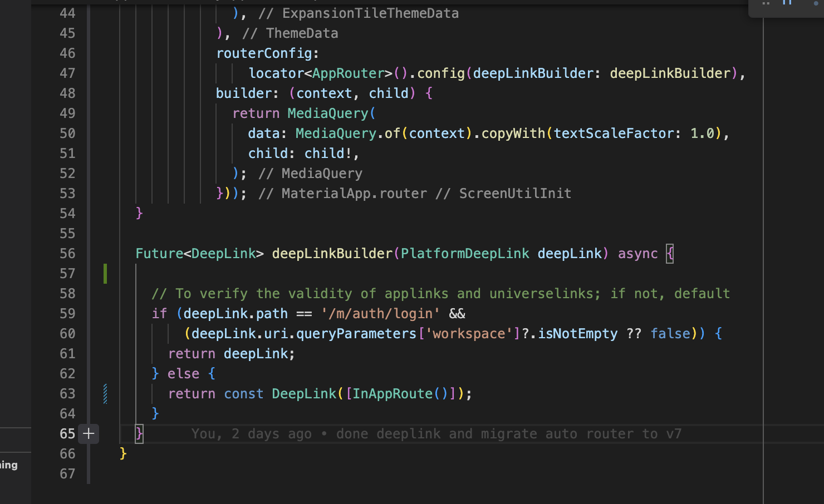This screenshot has width=824, height=504.
Task: Click the closing brace on line 66
Action: click(122, 453)
